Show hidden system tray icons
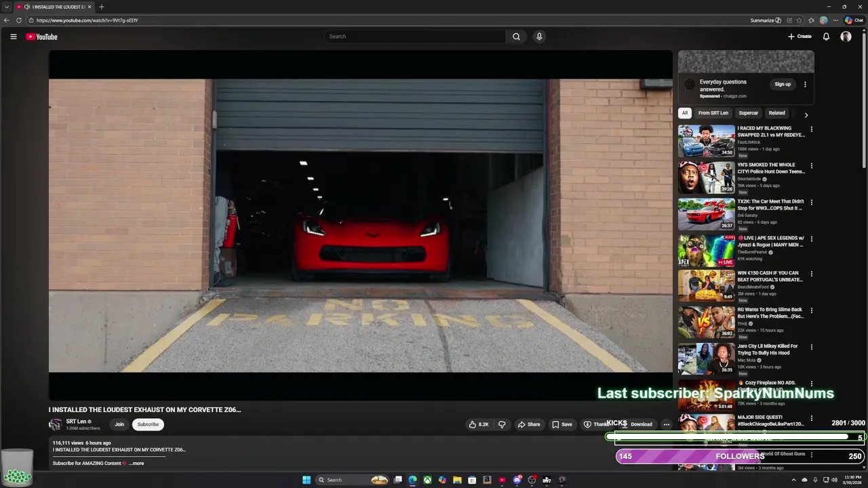The height and width of the screenshot is (488, 868). coord(793,480)
